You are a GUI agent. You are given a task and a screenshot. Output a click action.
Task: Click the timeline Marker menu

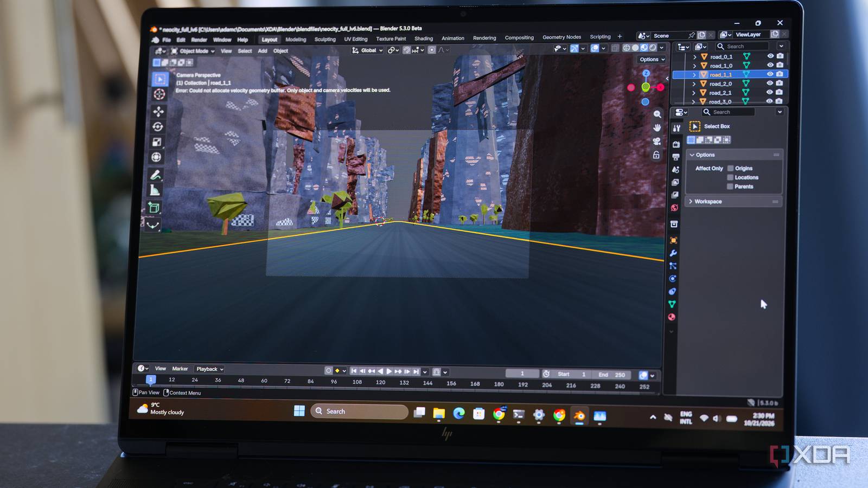[180, 369]
